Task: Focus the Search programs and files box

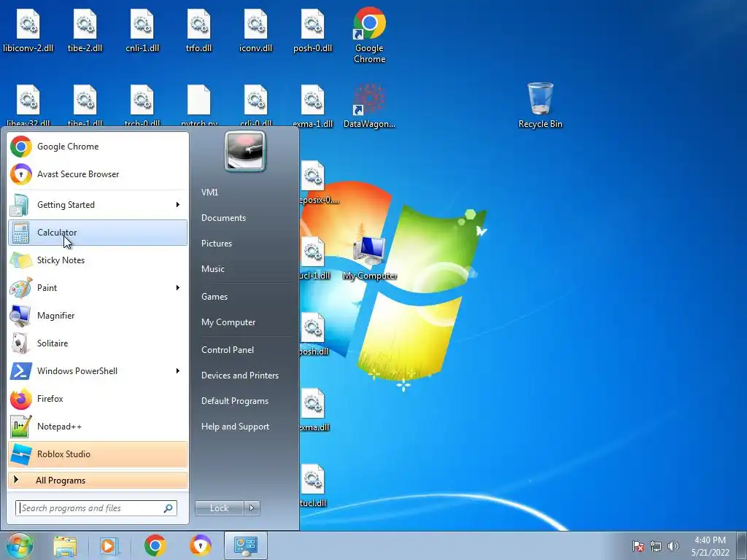Action: click(x=96, y=508)
